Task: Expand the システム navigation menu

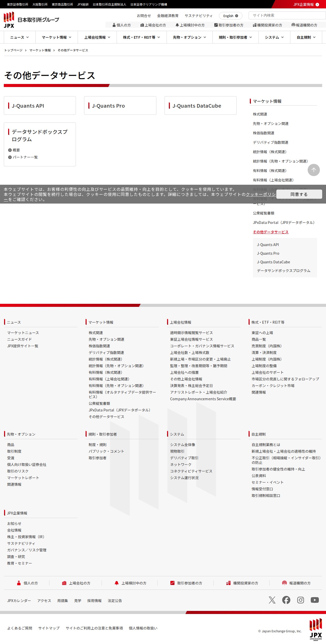Action: coord(274,37)
